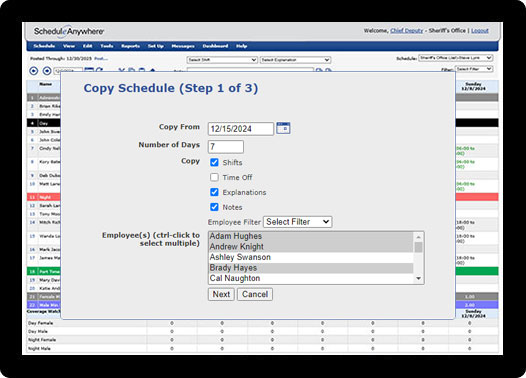Select Cal Naughton in the employee list
526x378 pixels.
coord(311,278)
